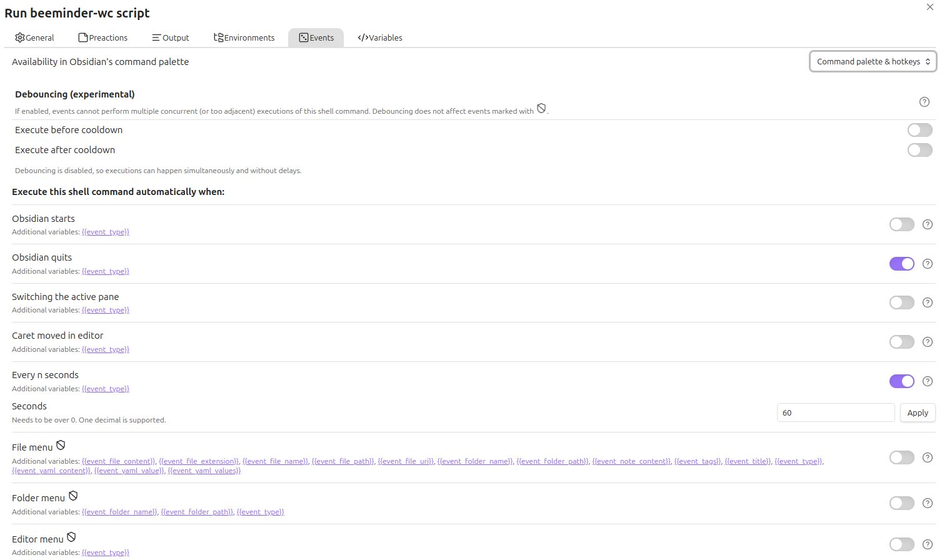Open {{event_file_extension}} variable link
The image size is (947, 560).
pyautogui.click(x=199, y=461)
